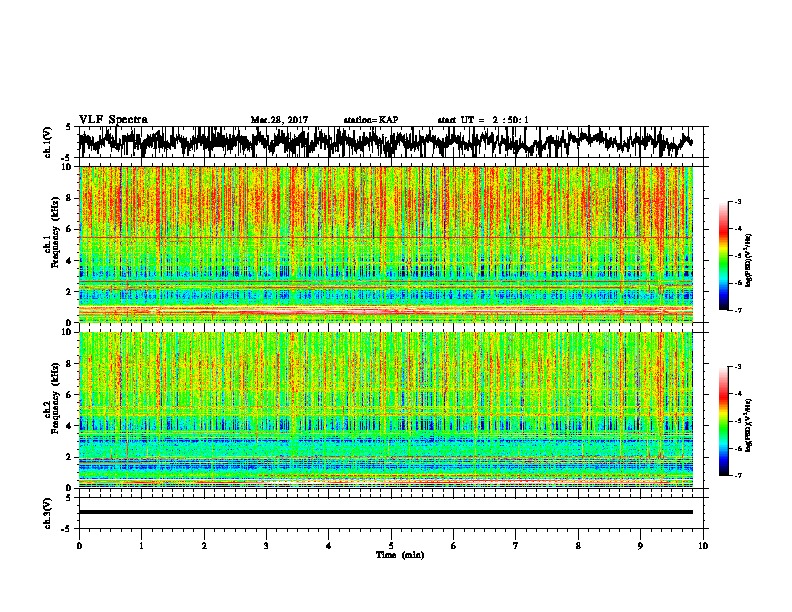Screen dimensions: 792x612
Task: Click the "8" frequency tick of ch.2 spectrogram
Action: click(71, 364)
